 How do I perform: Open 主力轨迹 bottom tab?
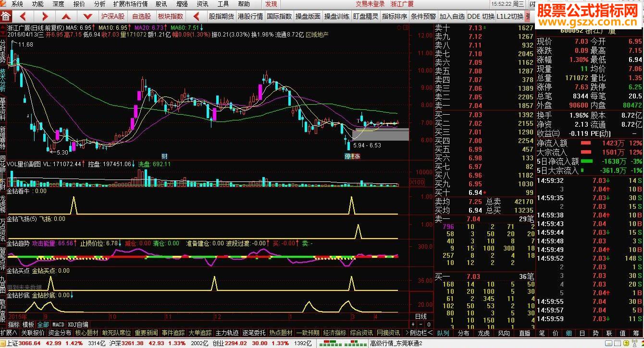pyautogui.click(x=227, y=333)
